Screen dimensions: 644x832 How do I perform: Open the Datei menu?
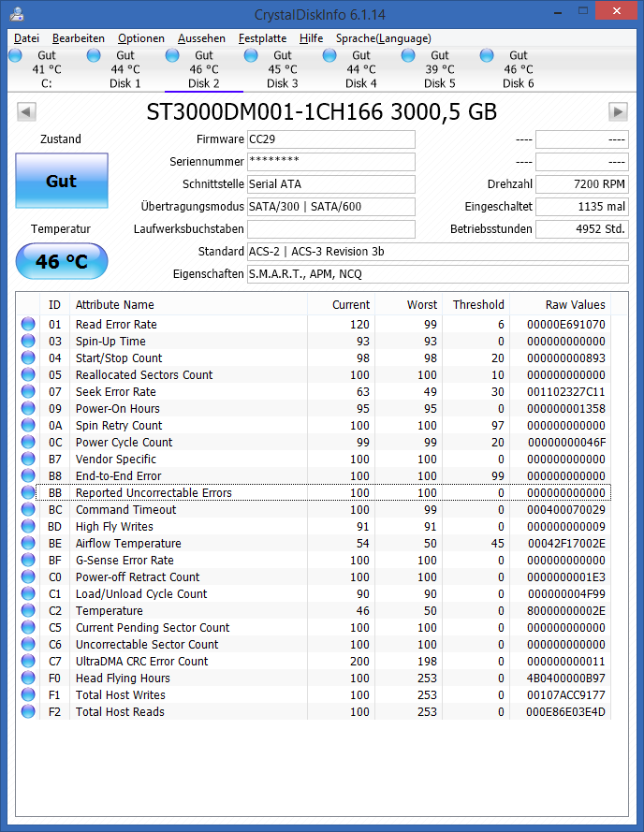tap(26, 38)
